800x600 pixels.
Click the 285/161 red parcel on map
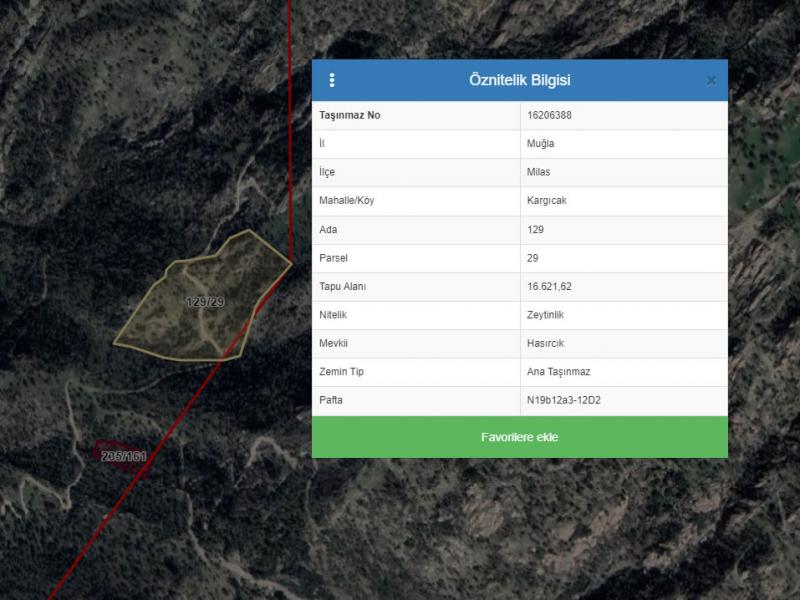click(123, 456)
